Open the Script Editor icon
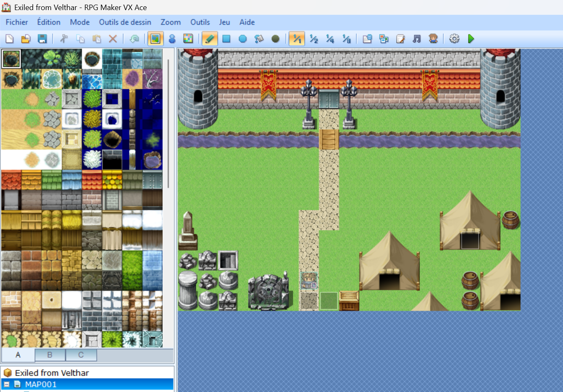Image resolution: width=563 pixels, height=392 pixels. pyautogui.click(x=400, y=39)
